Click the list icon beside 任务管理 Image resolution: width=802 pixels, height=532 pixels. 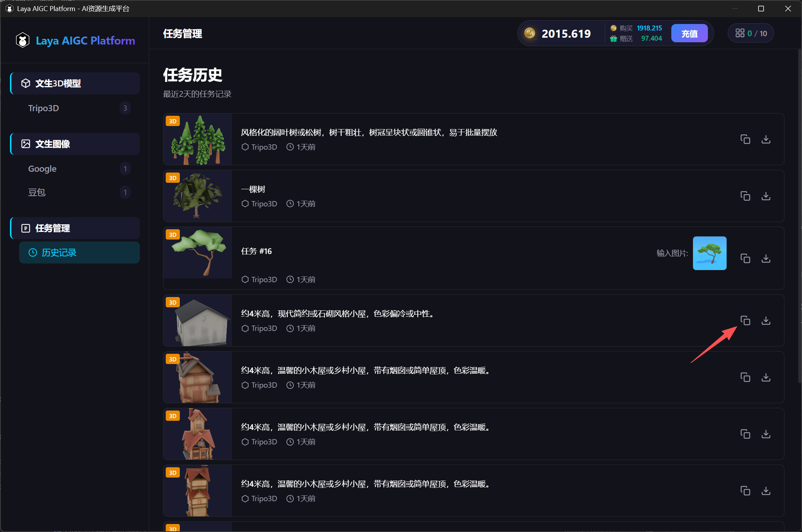tap(26, 228)
